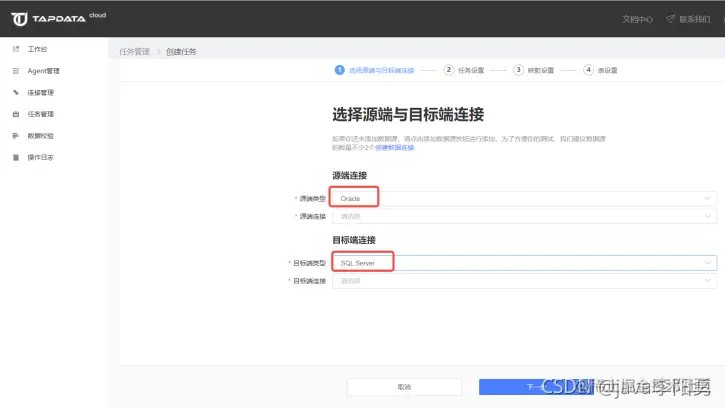Expand the target connection dropdown

click(x=524, y=281)
